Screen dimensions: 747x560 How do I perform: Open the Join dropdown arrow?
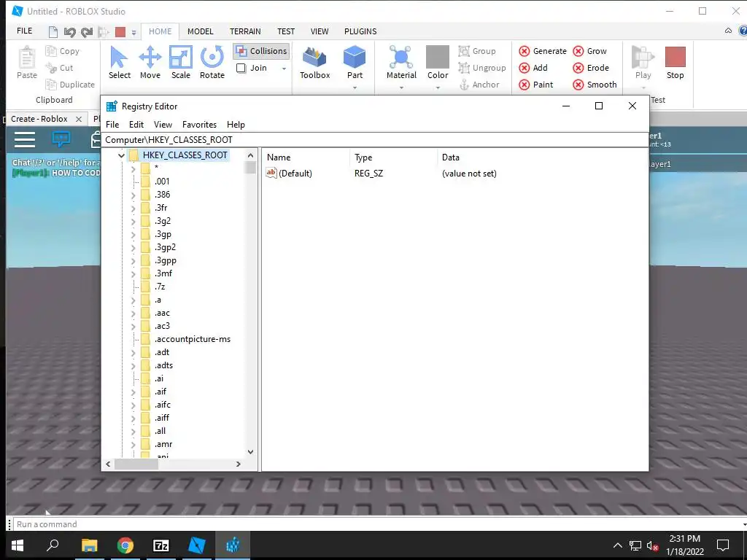pyautogui.click(x=284, y=69)
